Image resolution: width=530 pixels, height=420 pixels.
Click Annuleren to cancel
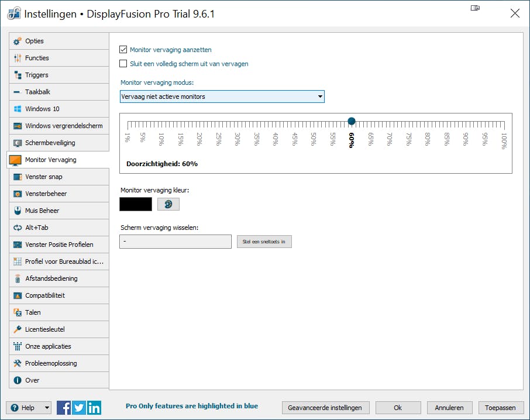point(449,408)
